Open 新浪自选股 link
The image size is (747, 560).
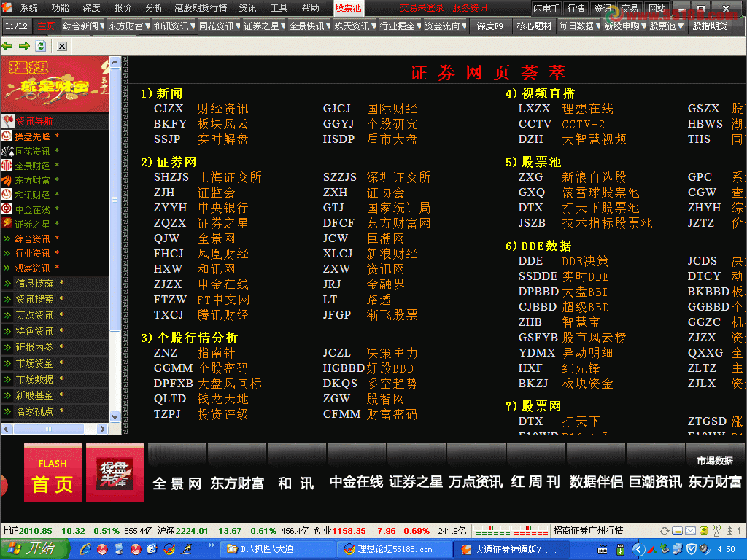(594, 177)
